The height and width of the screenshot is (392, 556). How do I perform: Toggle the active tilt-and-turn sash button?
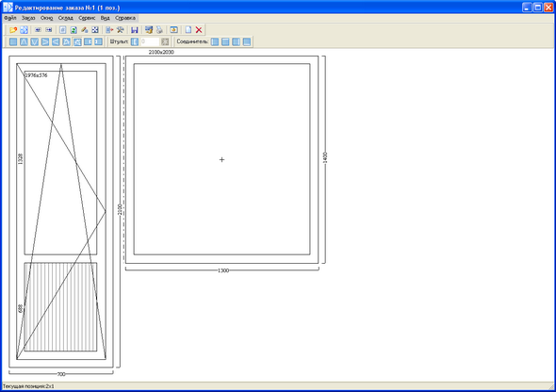tap(77, 41)
